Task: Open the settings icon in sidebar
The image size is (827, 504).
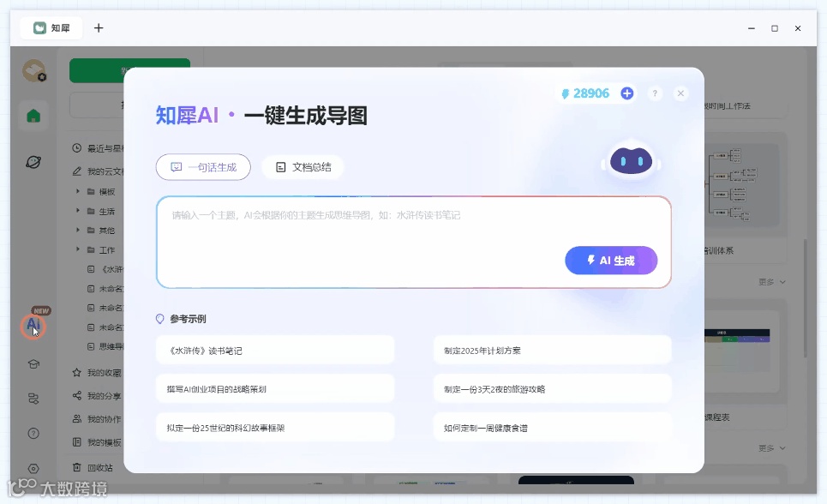Action: (33, 469)
